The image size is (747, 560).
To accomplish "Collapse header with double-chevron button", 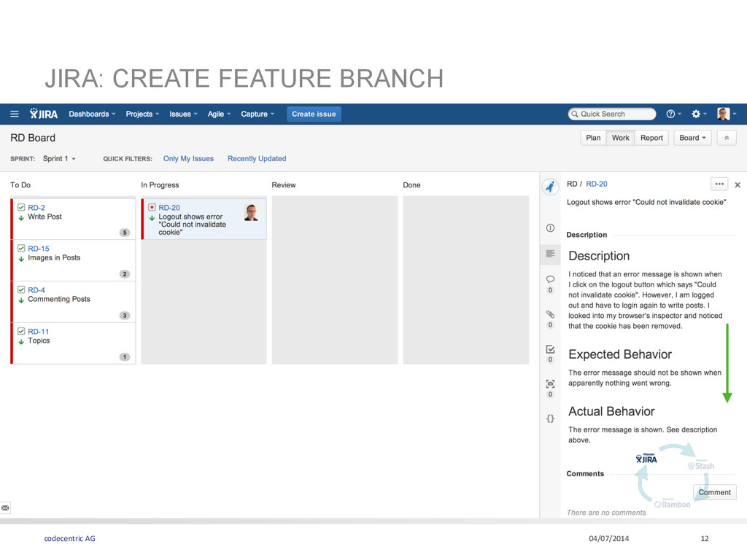I will [x=727, y=138].
